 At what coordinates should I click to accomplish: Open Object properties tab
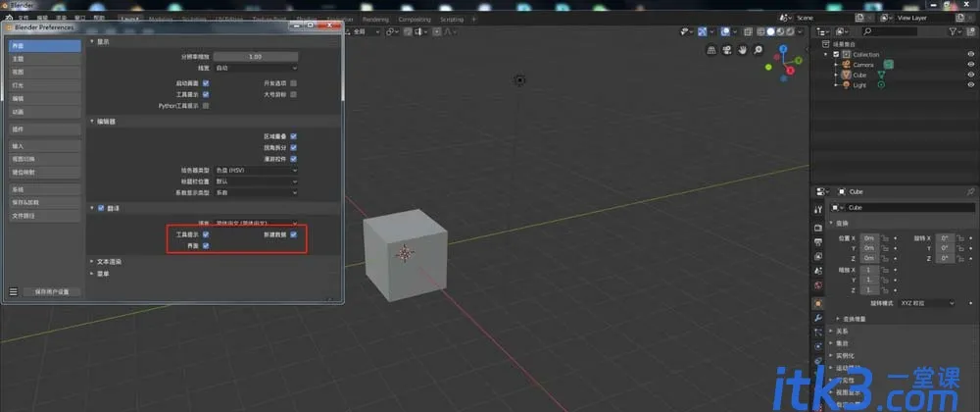coord(818,303)
